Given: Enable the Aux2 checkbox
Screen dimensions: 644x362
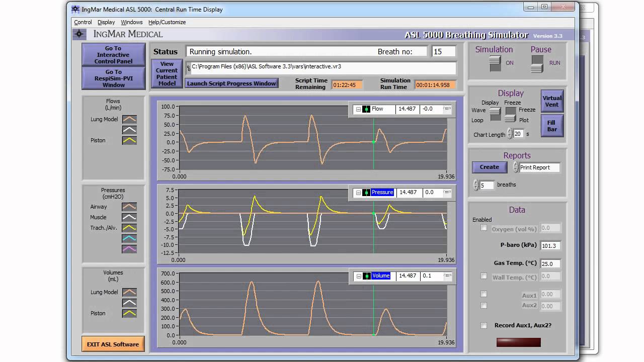Looking at the screenshot, I should coord(484,306).
